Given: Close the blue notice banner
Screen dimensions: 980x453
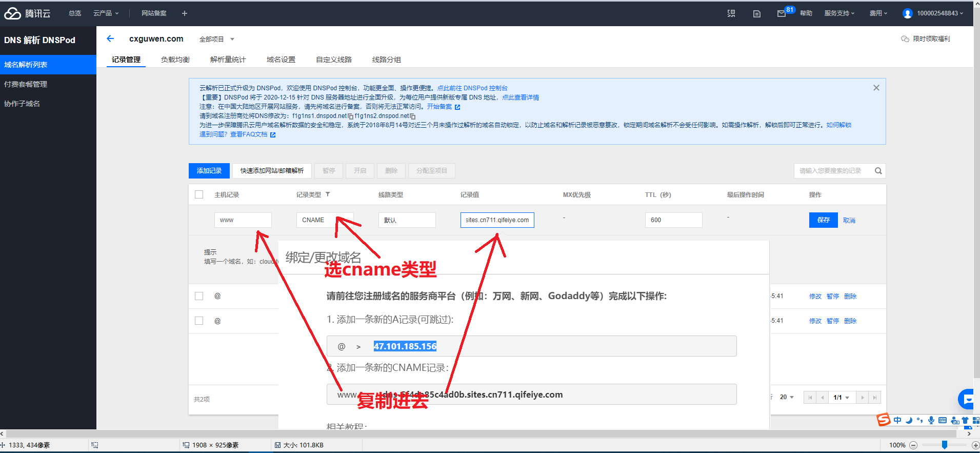Looking at the screenshot, I should 876,88.
